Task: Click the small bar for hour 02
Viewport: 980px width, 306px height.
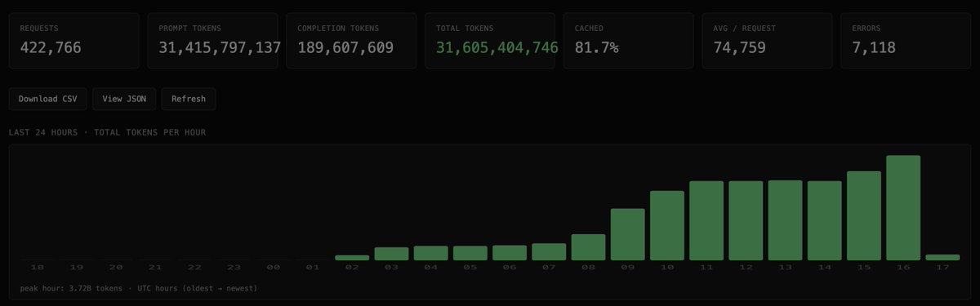Action: pyautogui.click(x=352, y=258)
